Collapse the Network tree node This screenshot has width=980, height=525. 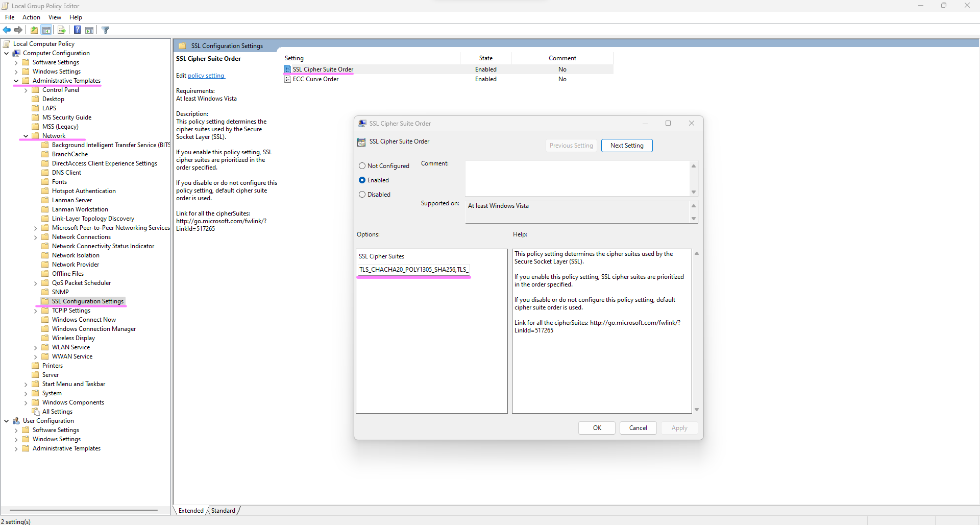(25, 135)
